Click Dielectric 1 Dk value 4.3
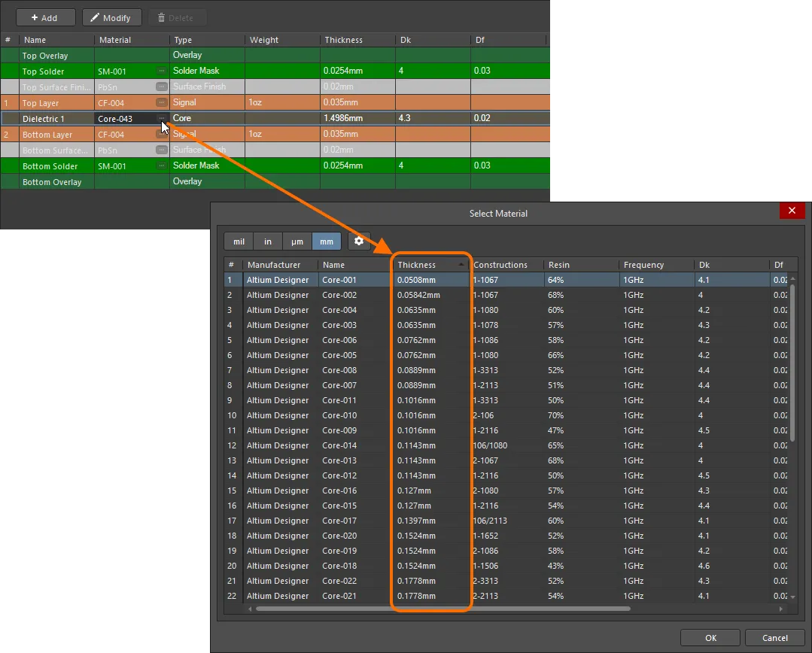Screen dimensions: 812x653 point(433,118)
